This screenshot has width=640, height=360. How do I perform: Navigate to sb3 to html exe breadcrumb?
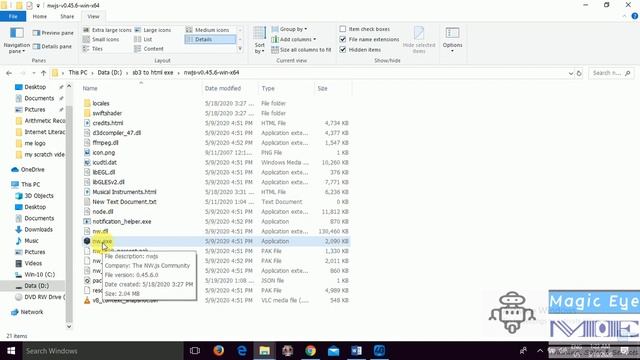pos(153,73)
